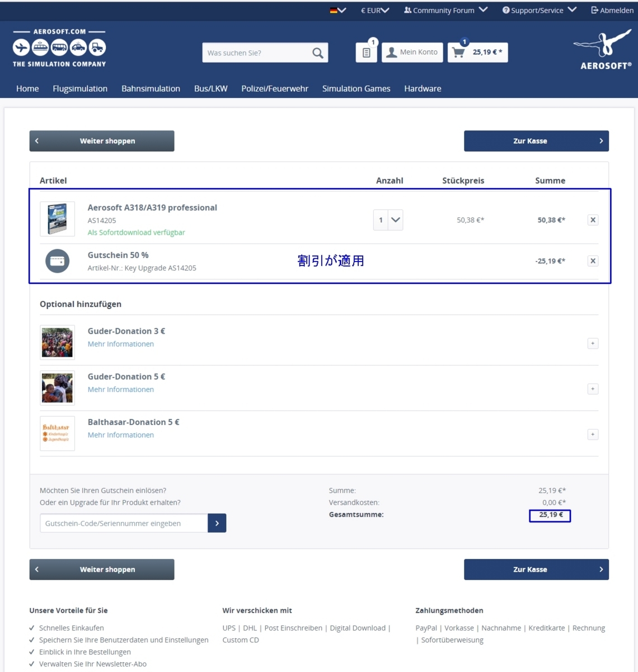Image resolution: width=638 pixels, height=672 pixels.
Task: Open Aerosoft A318/A319 product thumbnail
Action: pos(57,219)
